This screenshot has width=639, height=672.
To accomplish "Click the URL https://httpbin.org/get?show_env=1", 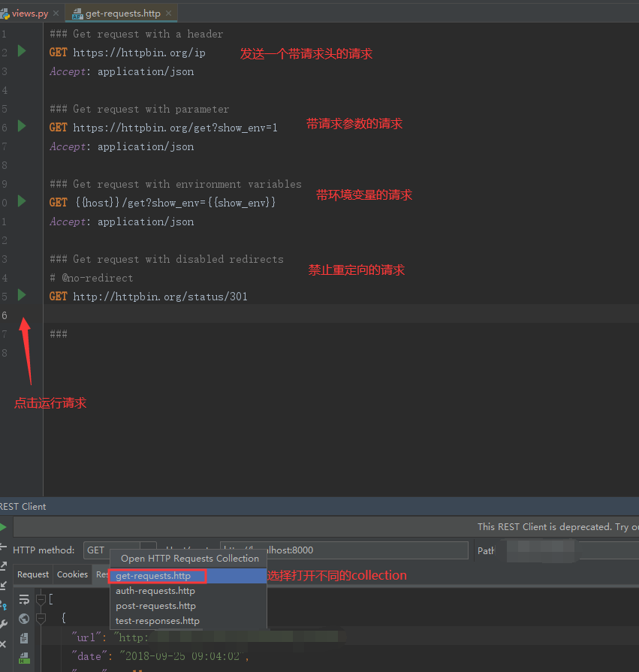I will [175, 128].
